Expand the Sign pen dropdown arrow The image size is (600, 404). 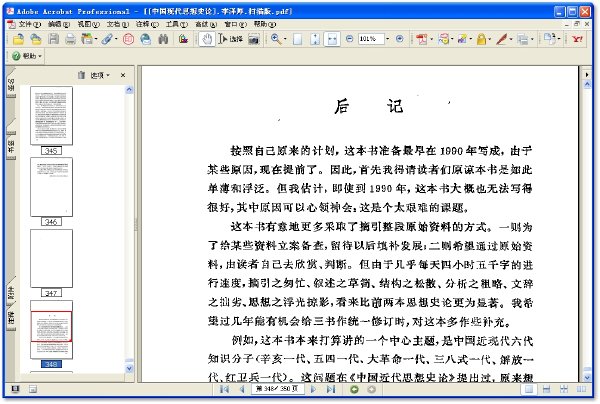point(511,39)
